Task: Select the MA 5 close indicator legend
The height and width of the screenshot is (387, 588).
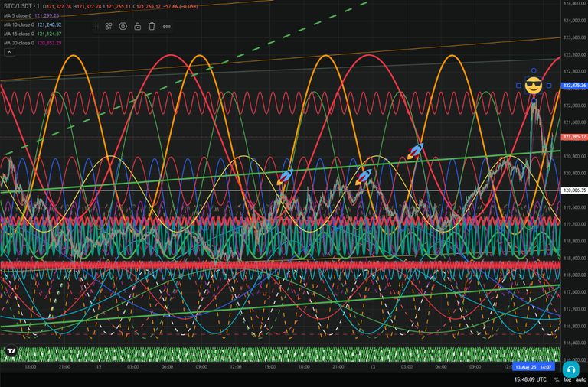Action: (31, 16)
